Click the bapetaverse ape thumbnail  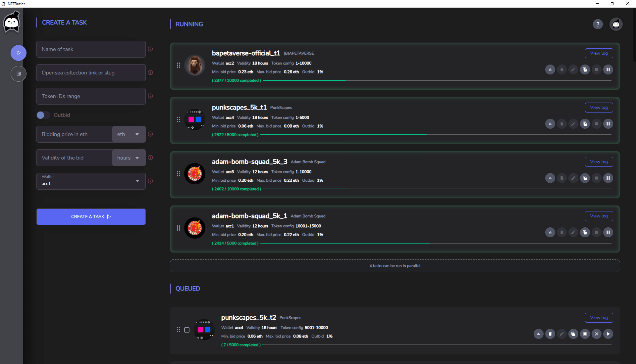(195, 65)
